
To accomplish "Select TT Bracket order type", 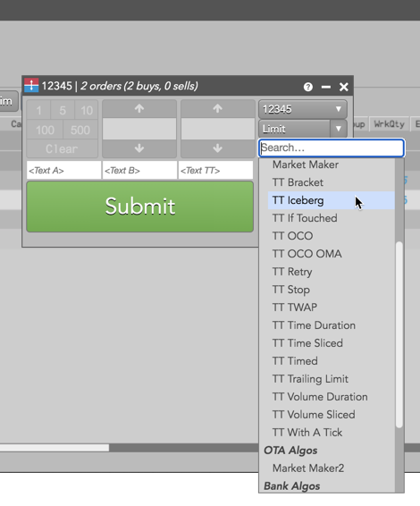I will (x=331, y=182).
